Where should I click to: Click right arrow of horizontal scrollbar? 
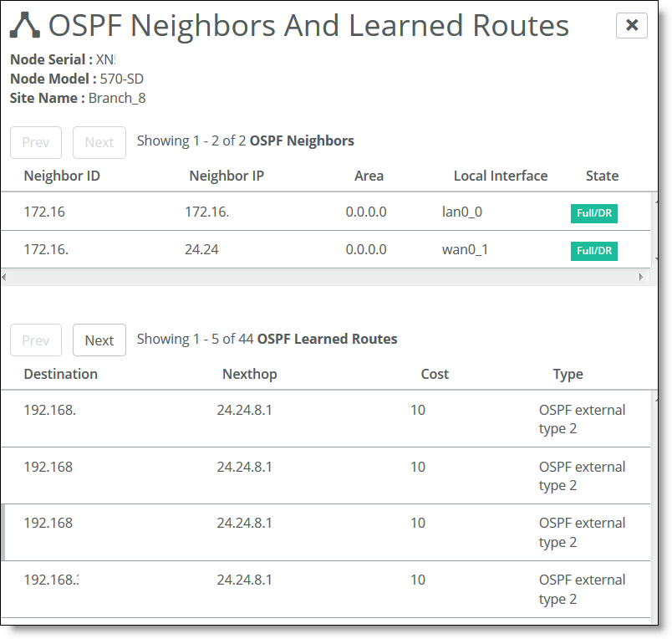641,277
